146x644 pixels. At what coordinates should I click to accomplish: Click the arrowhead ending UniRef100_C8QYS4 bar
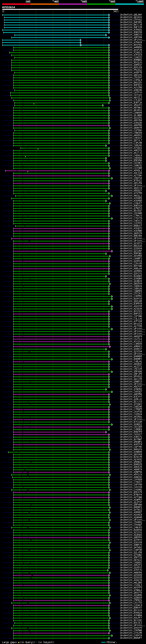coord(112,178)
